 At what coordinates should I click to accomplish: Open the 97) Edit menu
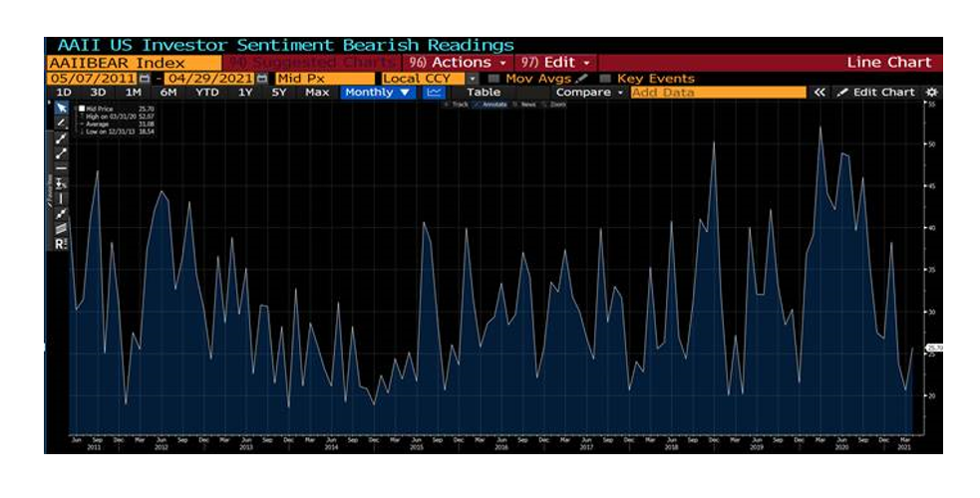pyautogui.click(x=556, y=63)
